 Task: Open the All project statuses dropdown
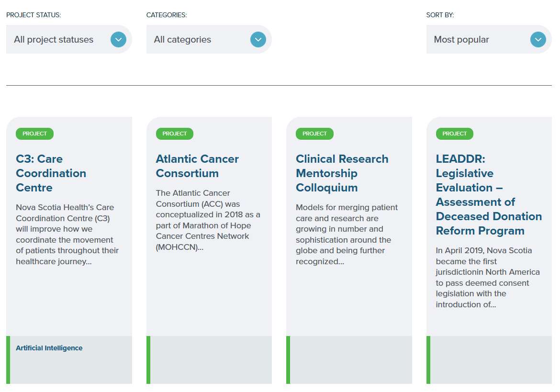click(69, 39)
